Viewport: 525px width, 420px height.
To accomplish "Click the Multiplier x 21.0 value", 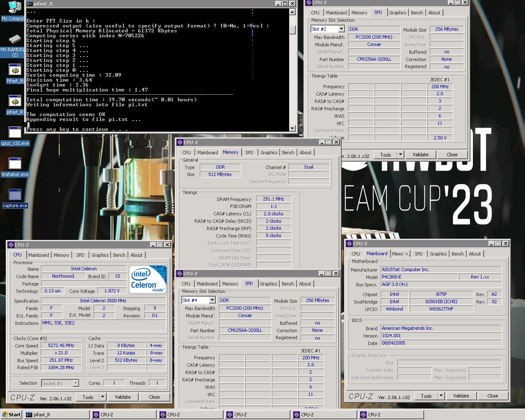I will [61, 353].
